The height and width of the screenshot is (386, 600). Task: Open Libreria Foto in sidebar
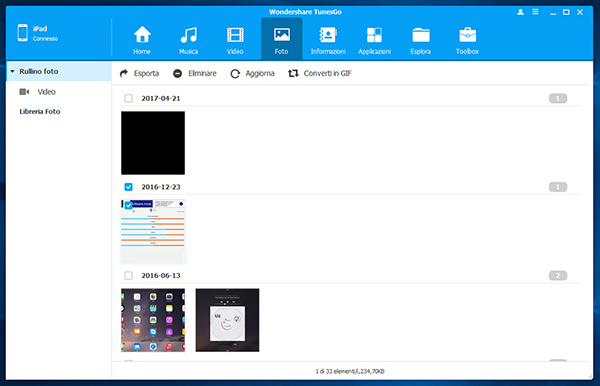[40, 111]
